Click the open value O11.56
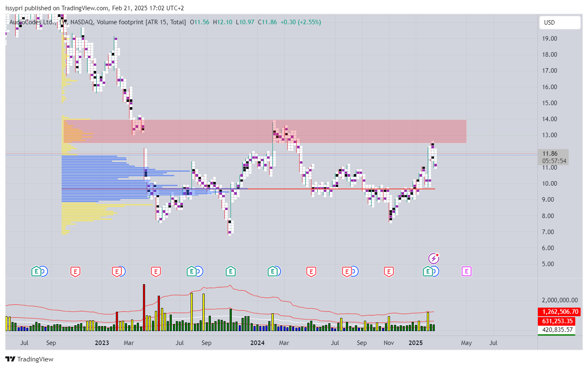Screen dimensions: 588x368 [200, 22]
